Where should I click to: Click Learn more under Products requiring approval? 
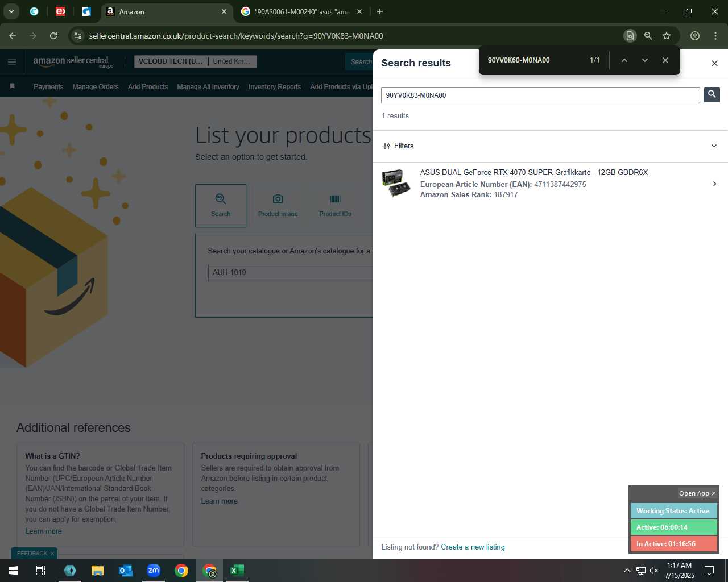219,501
